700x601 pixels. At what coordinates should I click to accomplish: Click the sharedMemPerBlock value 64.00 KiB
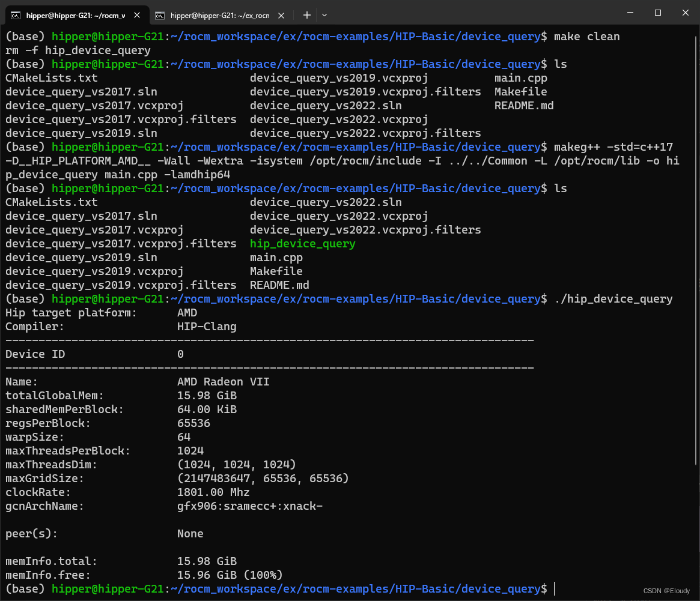(x=207, y=409)
